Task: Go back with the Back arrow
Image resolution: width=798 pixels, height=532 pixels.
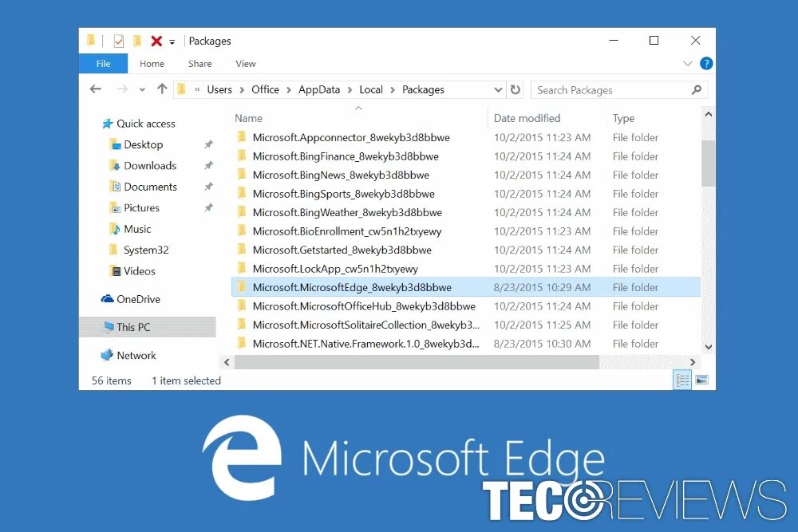Action: click(95, 89)
